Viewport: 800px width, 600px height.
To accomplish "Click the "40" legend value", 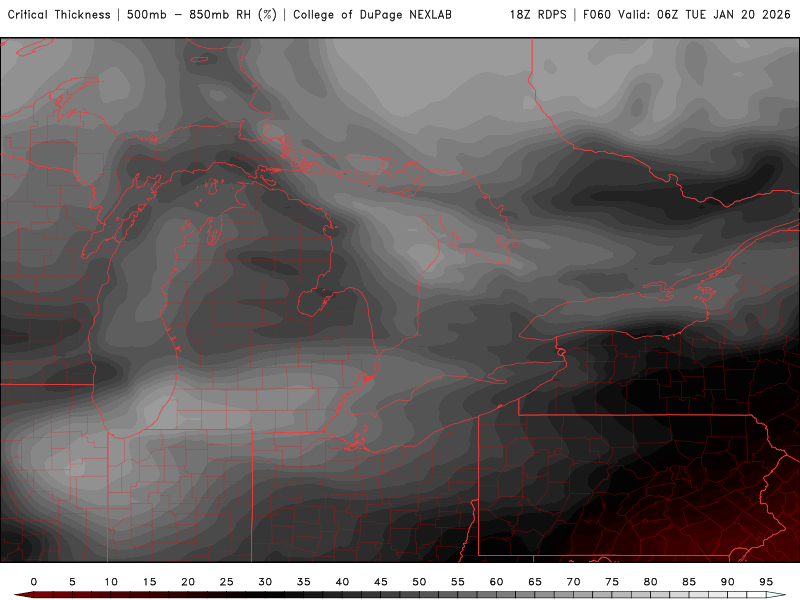I will coord(342,582).
